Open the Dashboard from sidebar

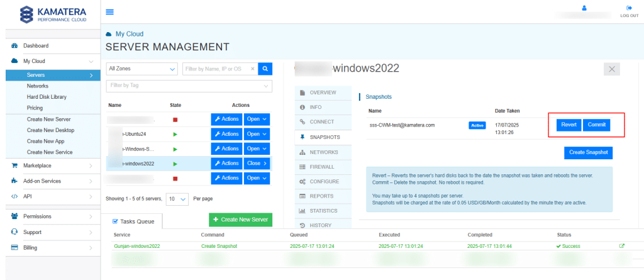click(36, 46)
